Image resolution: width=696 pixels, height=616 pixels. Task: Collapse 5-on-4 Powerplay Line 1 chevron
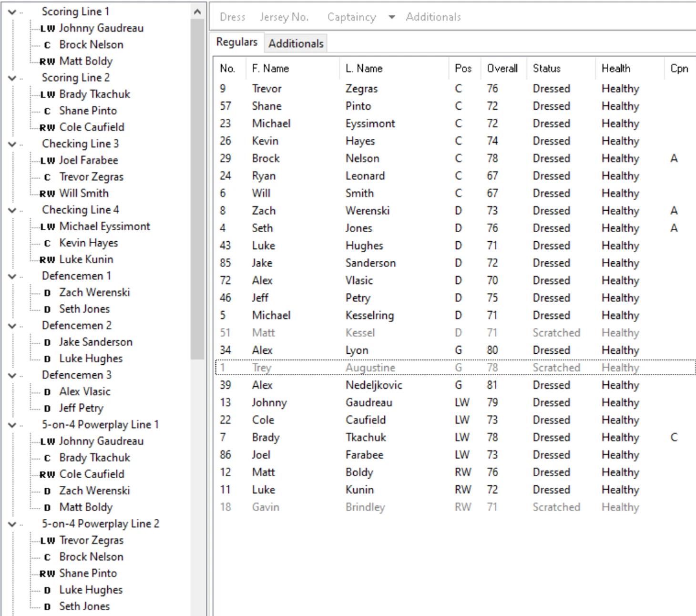click(x=12, y=425)
